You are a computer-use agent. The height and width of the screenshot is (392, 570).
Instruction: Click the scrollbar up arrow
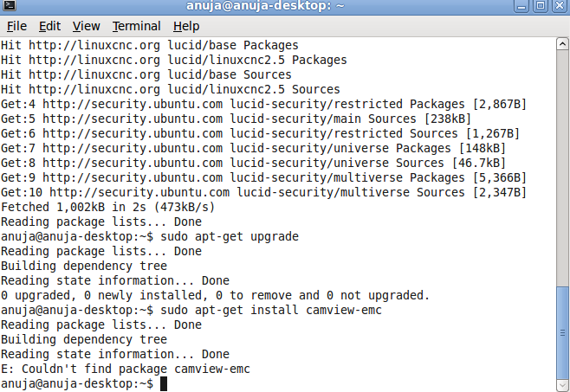(562, 44)
